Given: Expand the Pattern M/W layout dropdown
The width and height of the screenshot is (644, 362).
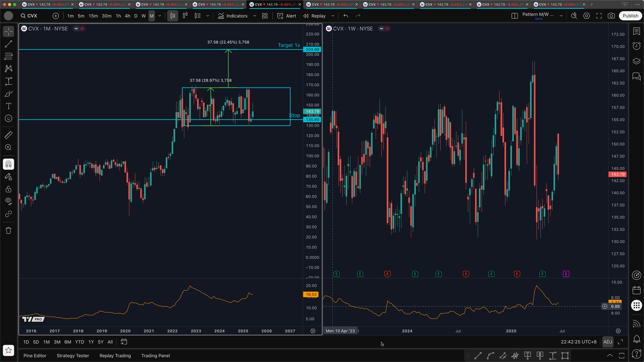Looking at the screenshot, I should click(561, 16).
